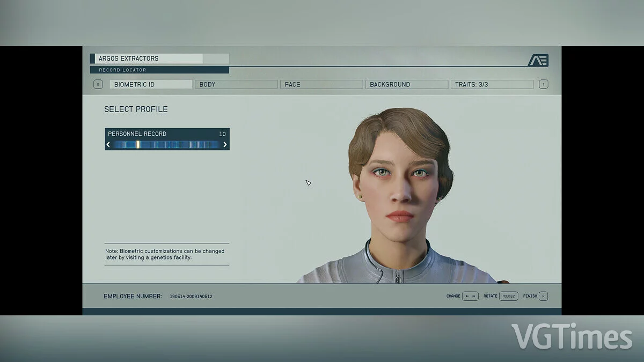Click the Personnel Record slider bar
This screenshot has width=644, height=362.
166,144
